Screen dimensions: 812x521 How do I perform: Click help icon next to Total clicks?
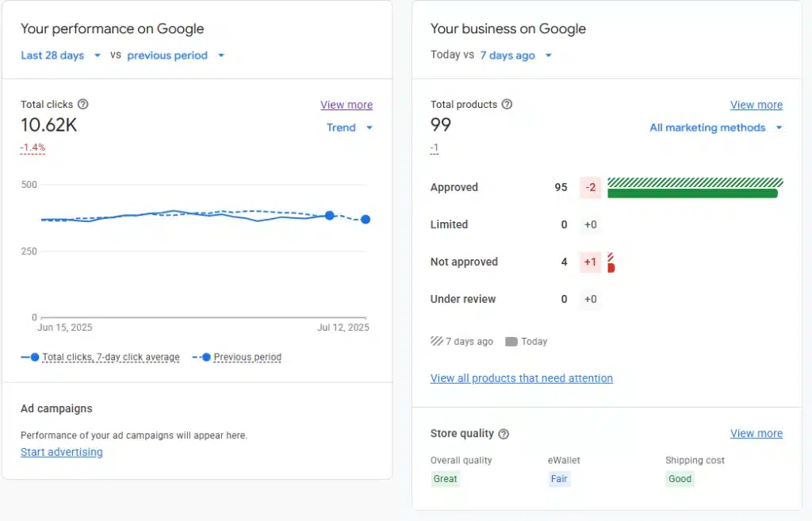[83, 105]
